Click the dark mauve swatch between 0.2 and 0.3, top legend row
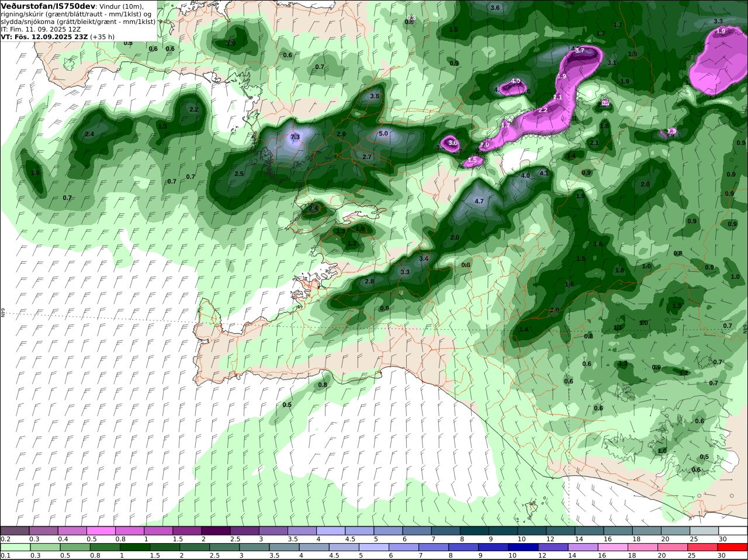 (15, 530)
